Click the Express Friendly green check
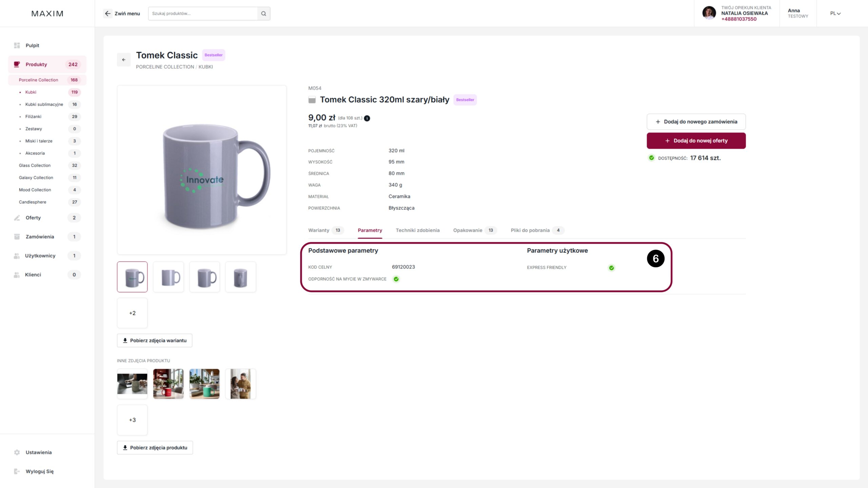The width and height of the screenshot is (868, 488). (611, 268)
